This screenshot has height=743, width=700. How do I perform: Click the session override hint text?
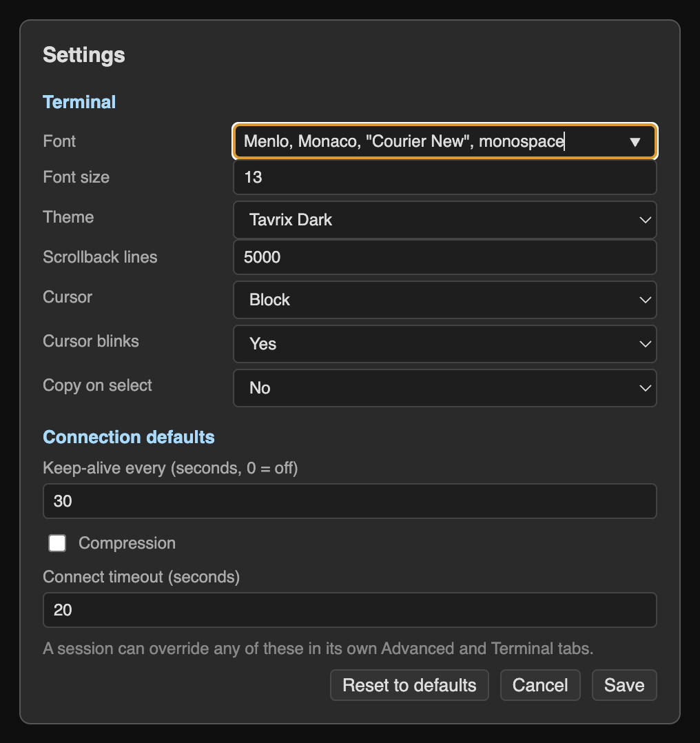(318, 648)
